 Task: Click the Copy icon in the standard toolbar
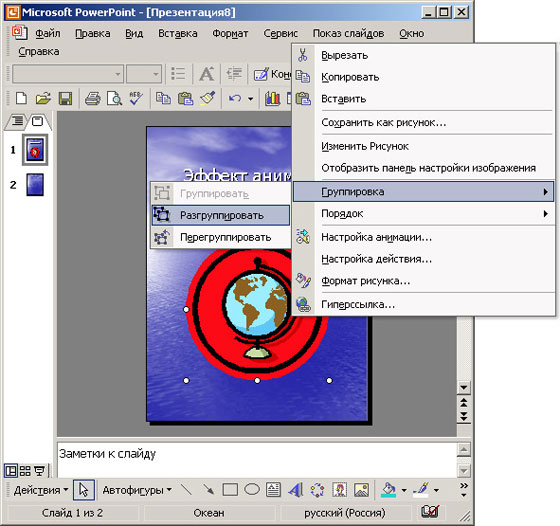click(163, 98)
